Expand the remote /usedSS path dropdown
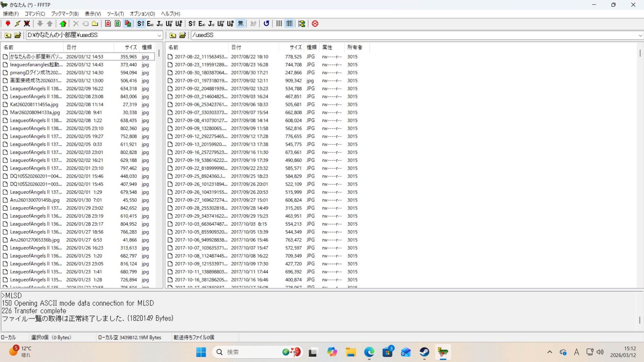The image size is (644, 362). tap(640, 35)
